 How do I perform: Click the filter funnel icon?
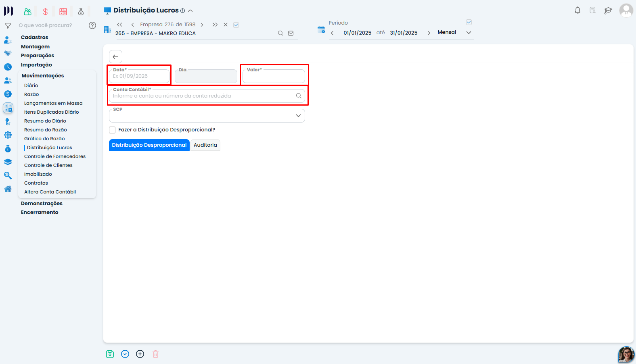pyautogui.click(x=8, y=26)
